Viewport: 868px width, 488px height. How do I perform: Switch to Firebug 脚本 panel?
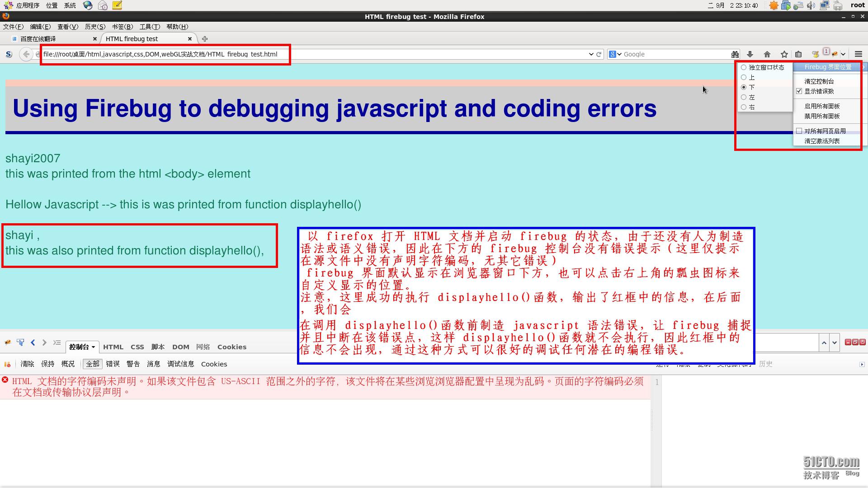158,347
